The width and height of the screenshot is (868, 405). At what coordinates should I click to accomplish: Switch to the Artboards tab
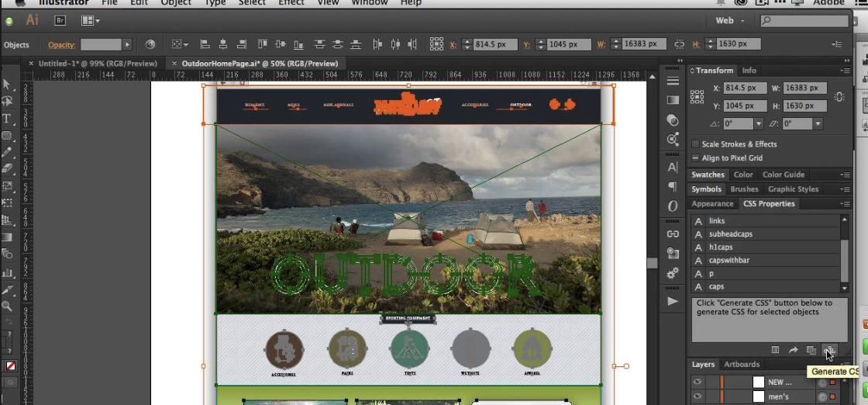point(741,364)
